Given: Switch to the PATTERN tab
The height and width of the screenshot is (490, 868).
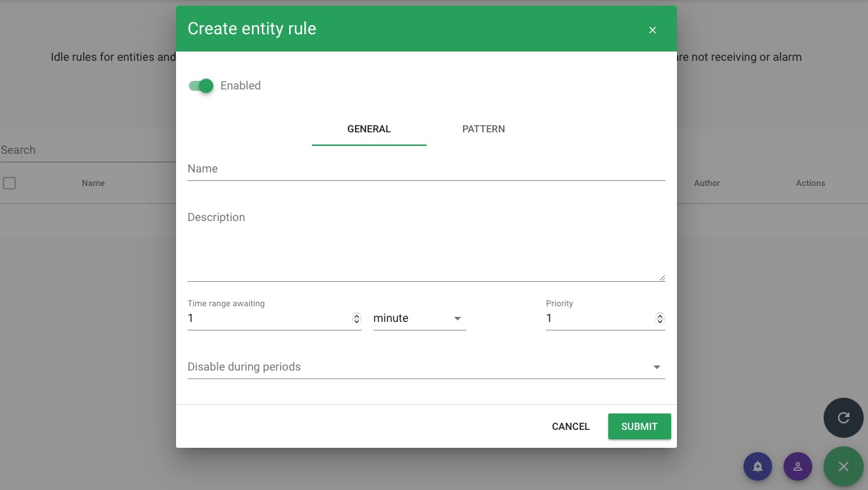Looking at the screenshot, I should [483, 129].
